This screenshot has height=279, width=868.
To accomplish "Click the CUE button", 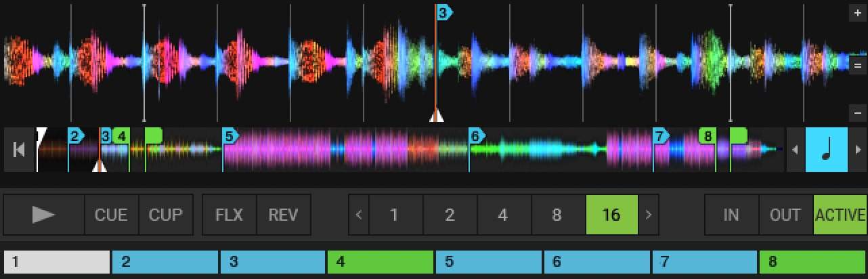I will click(x=112, y=215).
